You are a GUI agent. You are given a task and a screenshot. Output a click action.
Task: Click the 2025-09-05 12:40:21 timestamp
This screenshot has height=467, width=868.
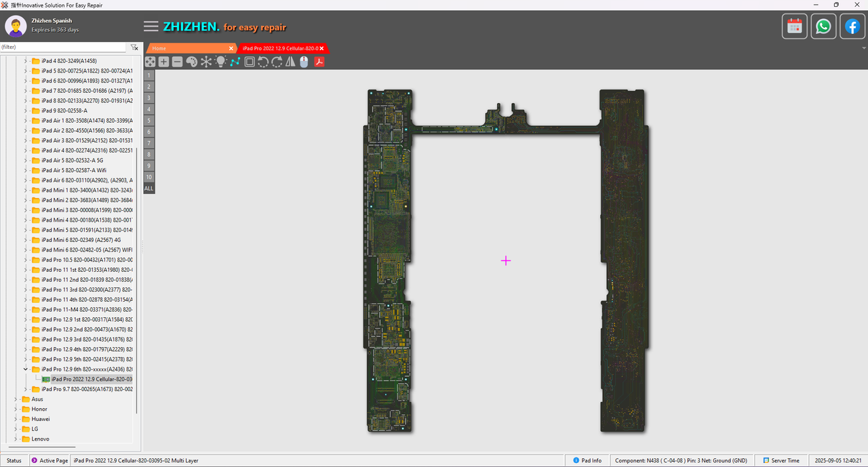(839, 461)
